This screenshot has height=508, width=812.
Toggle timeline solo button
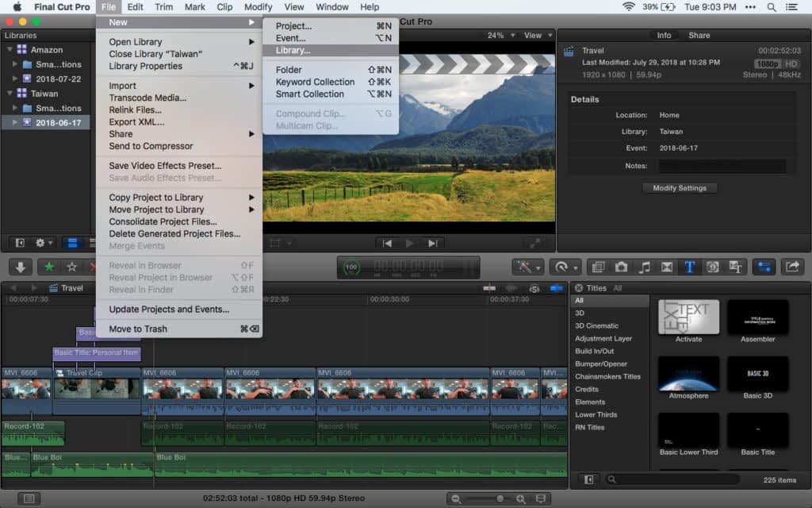coord(534,288)
